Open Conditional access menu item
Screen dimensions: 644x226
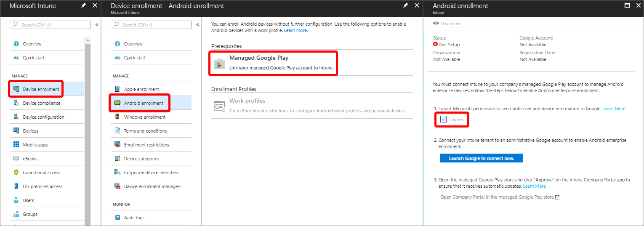[46, 173]
